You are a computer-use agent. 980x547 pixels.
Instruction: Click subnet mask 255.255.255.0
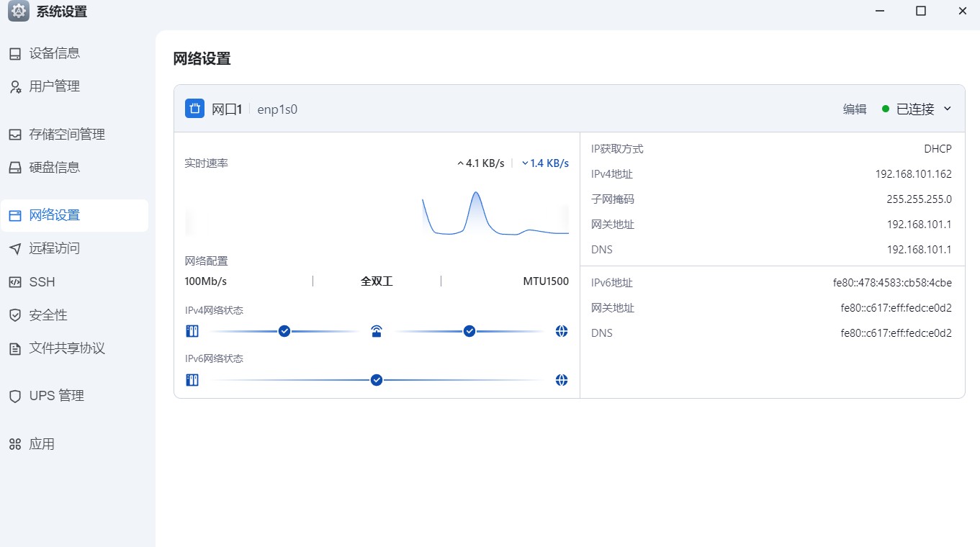click(x=920, y=199)
